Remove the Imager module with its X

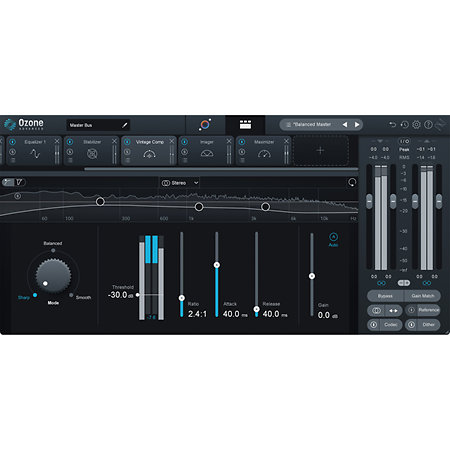point(229,141)
